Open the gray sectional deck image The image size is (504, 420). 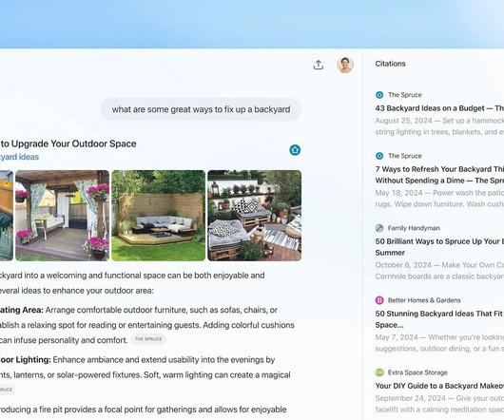tap(159, 216)
